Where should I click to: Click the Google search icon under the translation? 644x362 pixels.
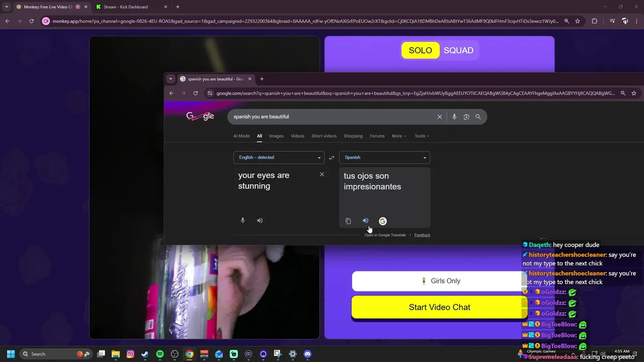click(383, 221)
